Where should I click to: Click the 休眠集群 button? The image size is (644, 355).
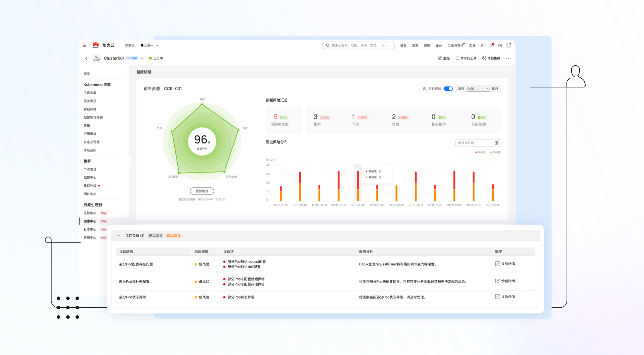click(491, 58)
